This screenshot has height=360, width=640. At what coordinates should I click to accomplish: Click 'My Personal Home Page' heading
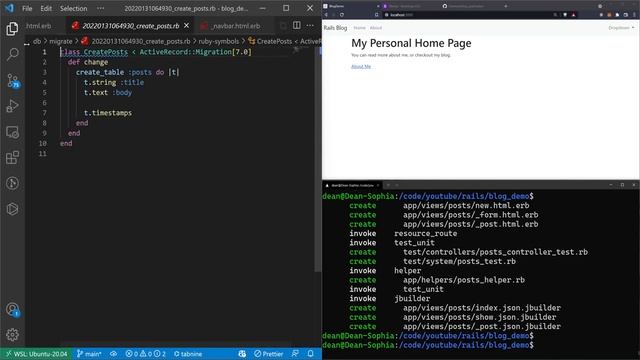[411, 43]
